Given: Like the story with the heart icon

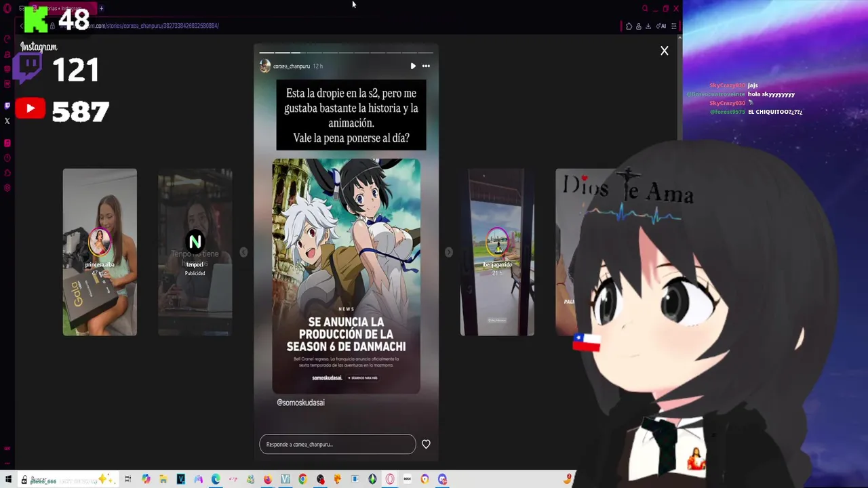Looking at the screenshot, I should tap(426, 444).
